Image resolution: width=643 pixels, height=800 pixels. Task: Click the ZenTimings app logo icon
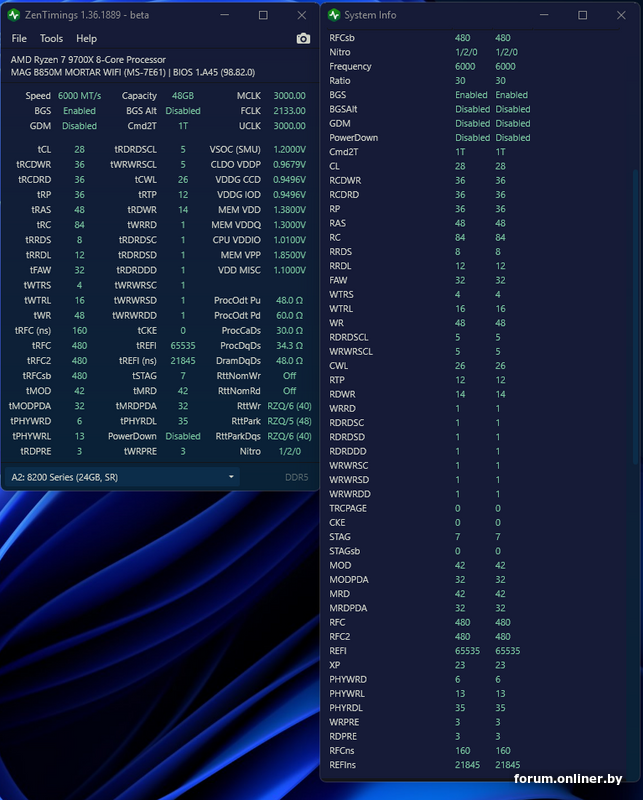click(x=14, y=15)
